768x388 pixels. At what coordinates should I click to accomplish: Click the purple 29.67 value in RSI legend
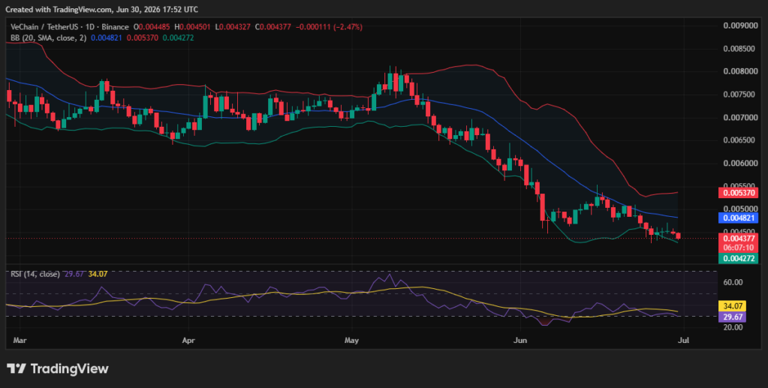pyautogui.click(x=74, y=274)
